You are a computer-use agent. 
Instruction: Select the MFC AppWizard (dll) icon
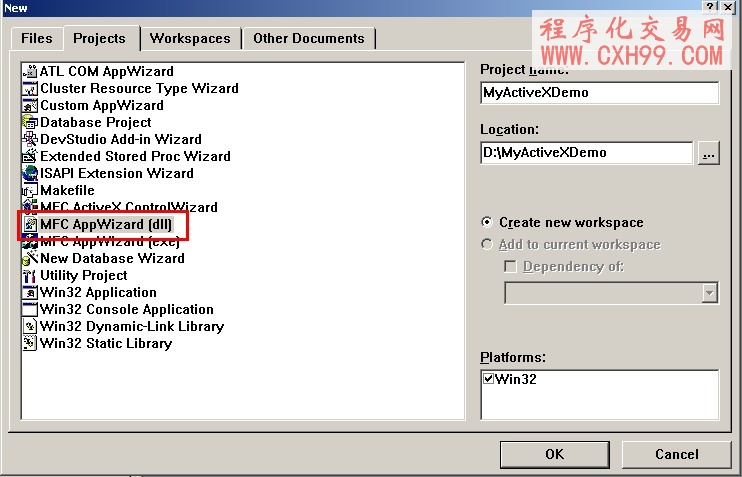click(30, 224)
